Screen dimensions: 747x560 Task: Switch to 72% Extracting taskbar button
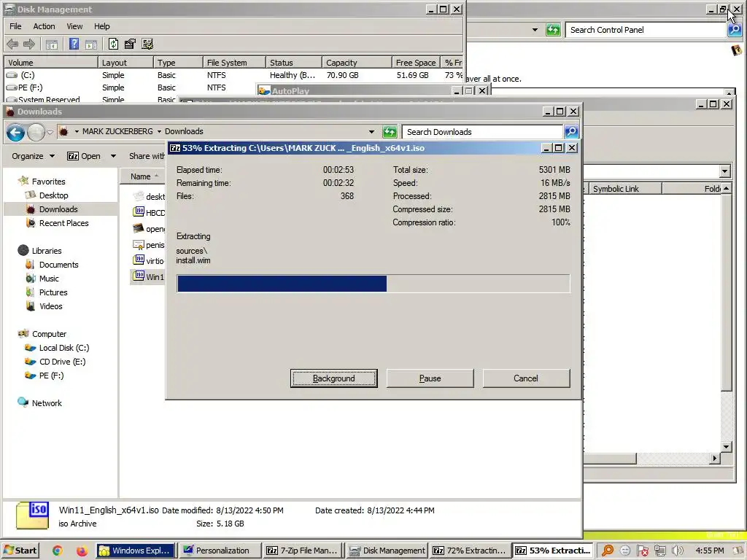[x=469, y=551]
